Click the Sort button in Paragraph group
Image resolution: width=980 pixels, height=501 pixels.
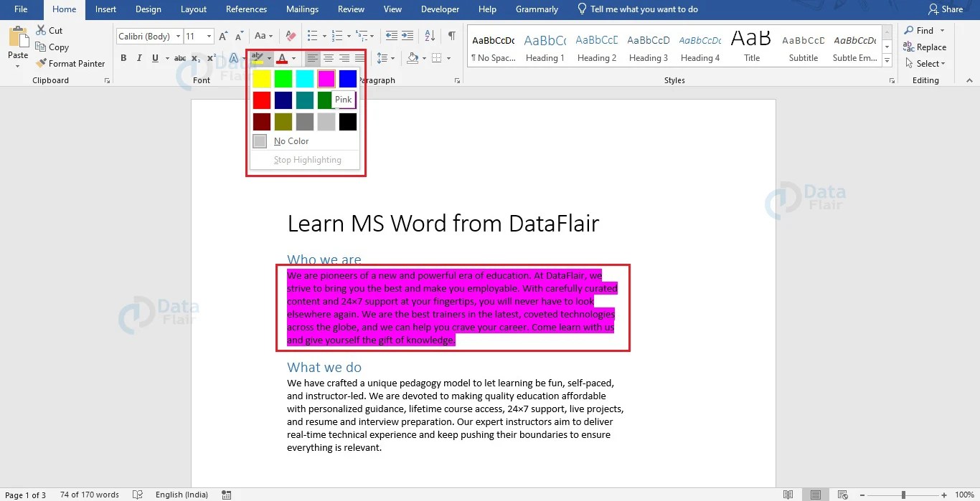tap(429, 36)
